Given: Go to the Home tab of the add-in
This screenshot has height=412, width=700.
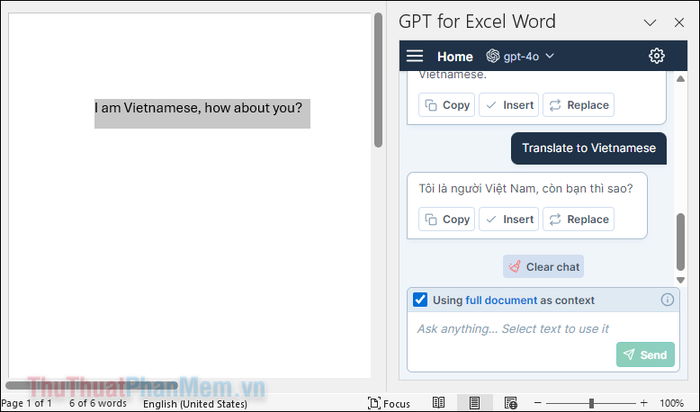Looking at the screenshot, I should 455,57.
